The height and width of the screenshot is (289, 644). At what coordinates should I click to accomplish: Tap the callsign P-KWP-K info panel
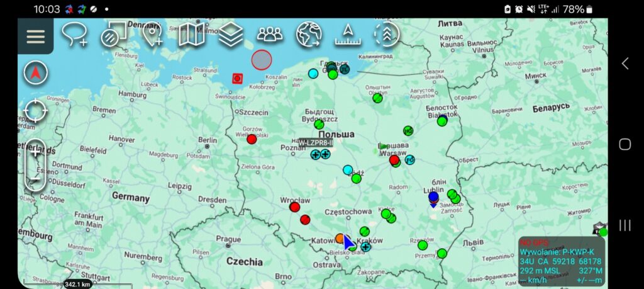coord(560,261)
